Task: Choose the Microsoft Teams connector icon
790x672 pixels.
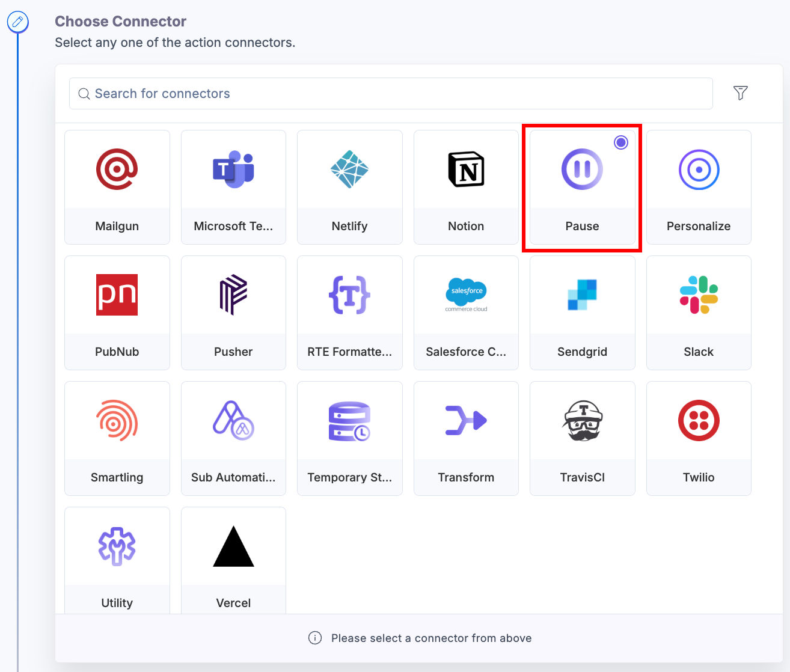Action: tap(233, 170)
